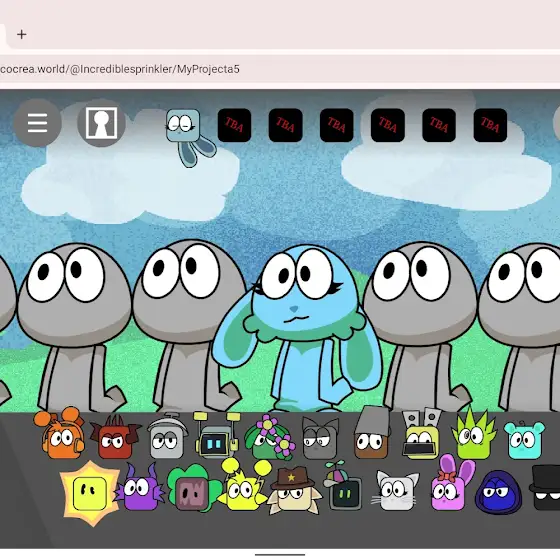Select the robot with blue screen eyes

[216, 435]
